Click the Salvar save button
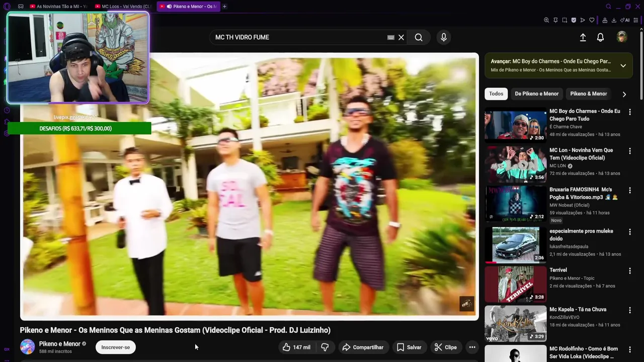 [x=409, y=347]
